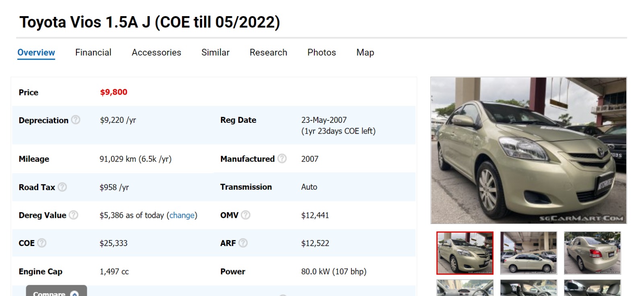The width and height of the screenshot is (644, 296).
Task: Select the Overview tab
Action: click(x=36, y=52)
